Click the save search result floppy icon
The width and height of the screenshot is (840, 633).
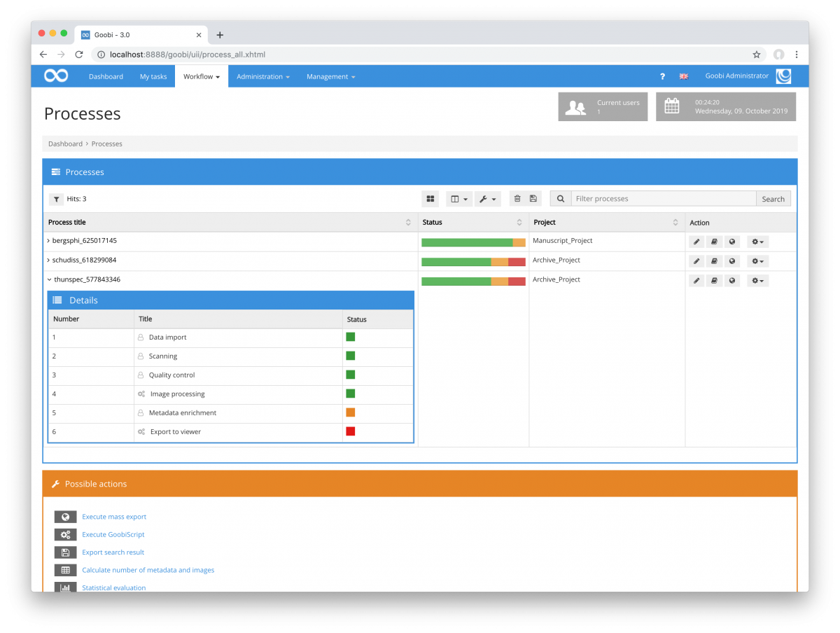point(533,198)
